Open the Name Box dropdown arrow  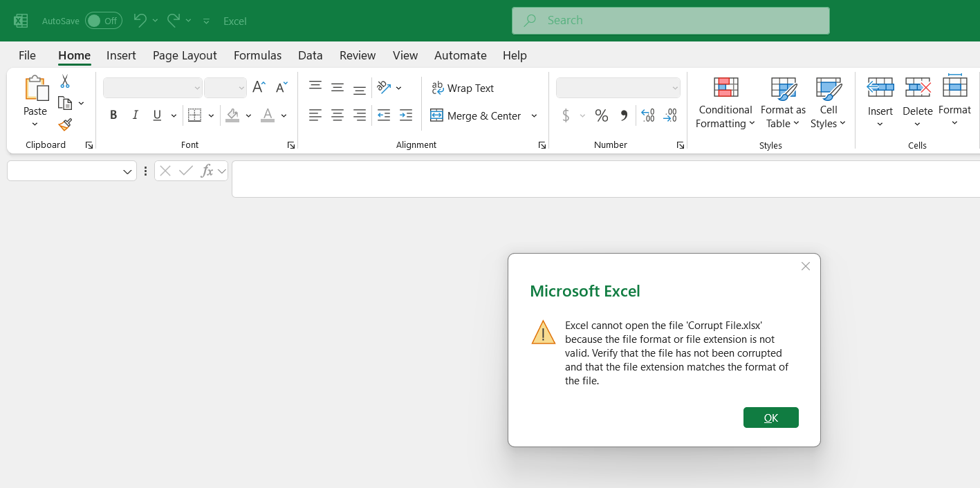click(x=128, y=171)
